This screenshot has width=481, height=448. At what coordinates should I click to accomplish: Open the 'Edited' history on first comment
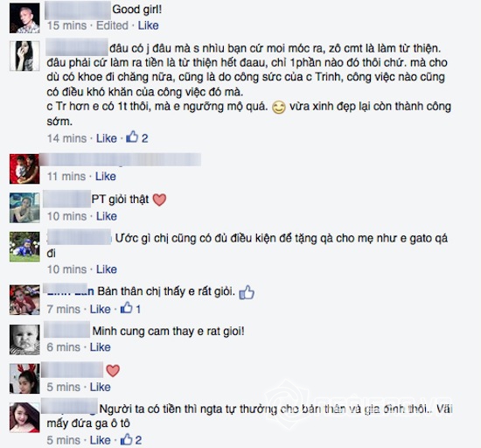pyautogui.click(x=112, y=25)
